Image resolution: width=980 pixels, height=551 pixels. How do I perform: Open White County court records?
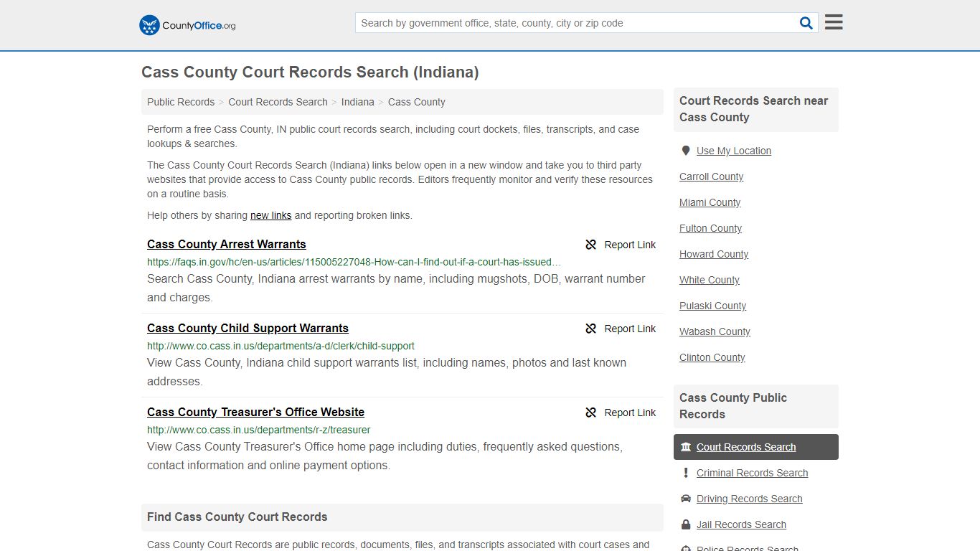click(710, 280)
